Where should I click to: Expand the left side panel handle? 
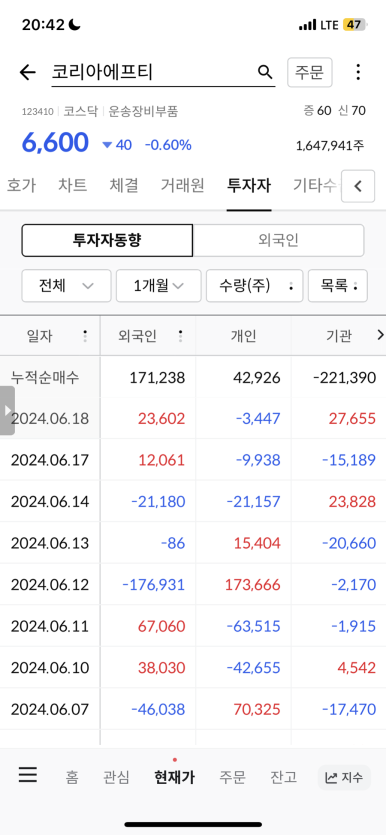click(x=7, y=411)
